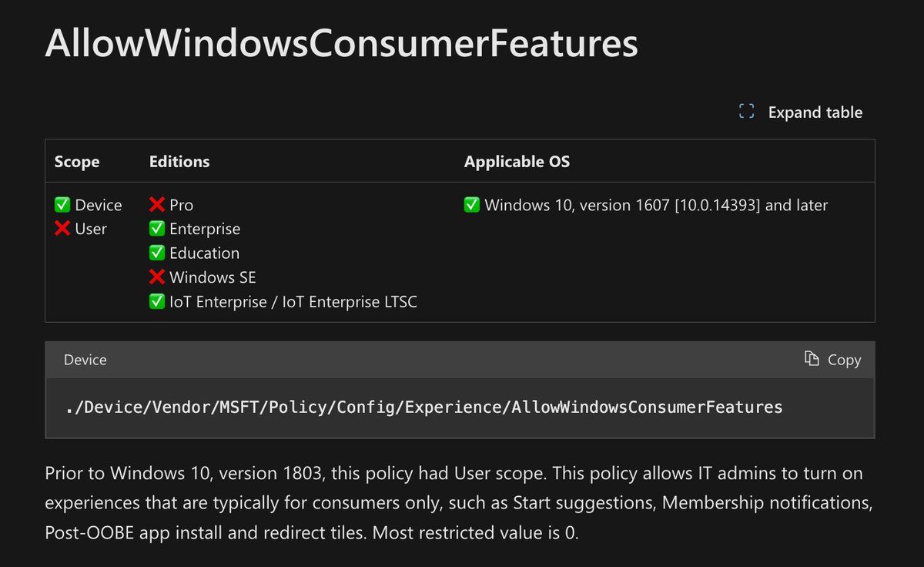Click the Device label on the code block
Image resolution: width=924 pixels, height=567 pixels.
(x=85, y=360)
